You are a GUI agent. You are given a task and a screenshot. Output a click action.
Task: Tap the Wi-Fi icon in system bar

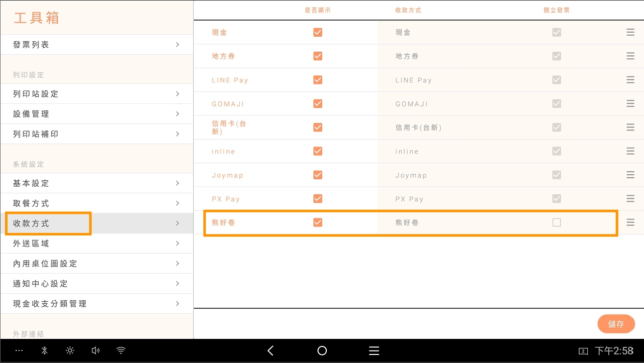tap(121, 351)
